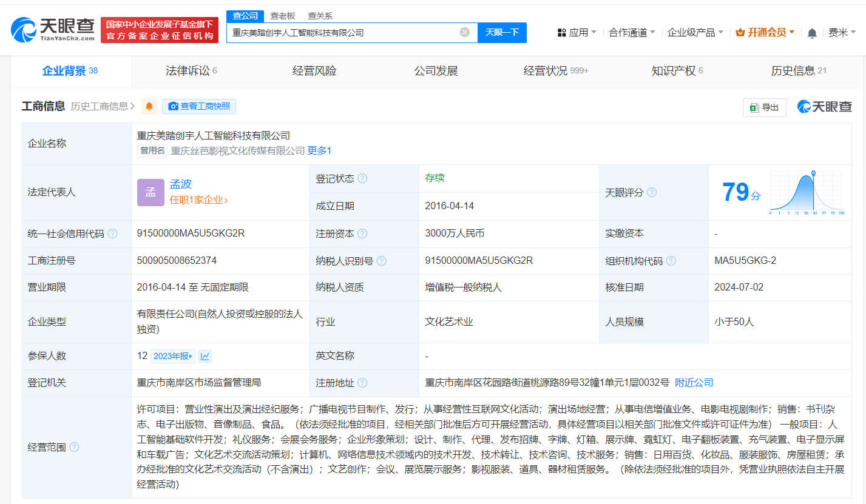Screen dimensions: 866x504
Task: Click registration number 500905008652374
Action: [x=177, y=260]
